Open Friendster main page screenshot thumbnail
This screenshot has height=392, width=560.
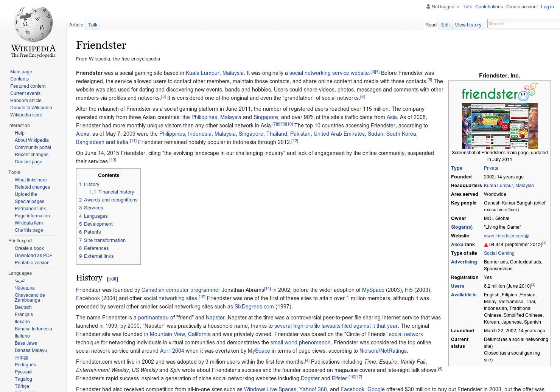(x=499, y=126)
